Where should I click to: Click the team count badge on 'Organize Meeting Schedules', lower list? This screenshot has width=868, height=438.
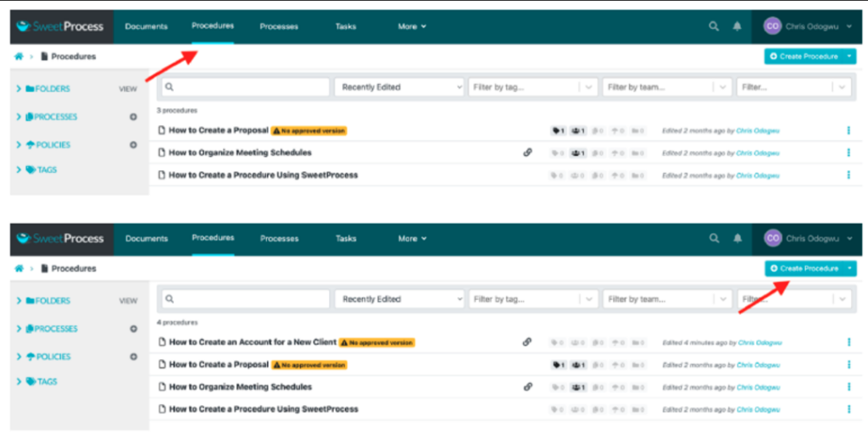[x=579, y=388]
